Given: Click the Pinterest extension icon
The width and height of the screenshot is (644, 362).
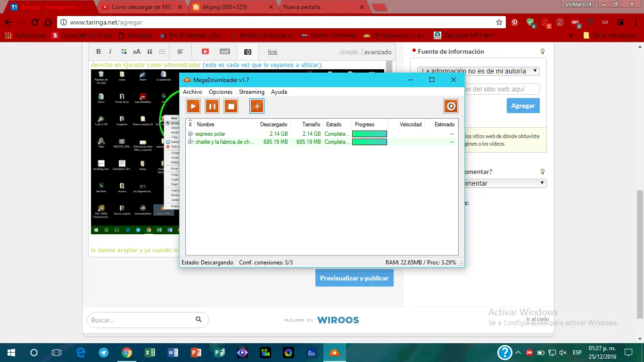Looking at the screenshot, I should pos(515,22).
